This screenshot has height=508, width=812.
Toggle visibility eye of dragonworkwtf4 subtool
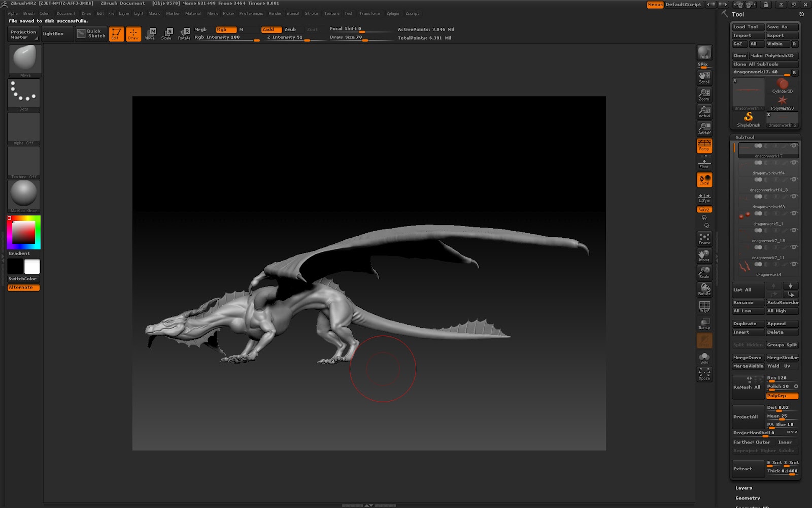tap(794, 163)
